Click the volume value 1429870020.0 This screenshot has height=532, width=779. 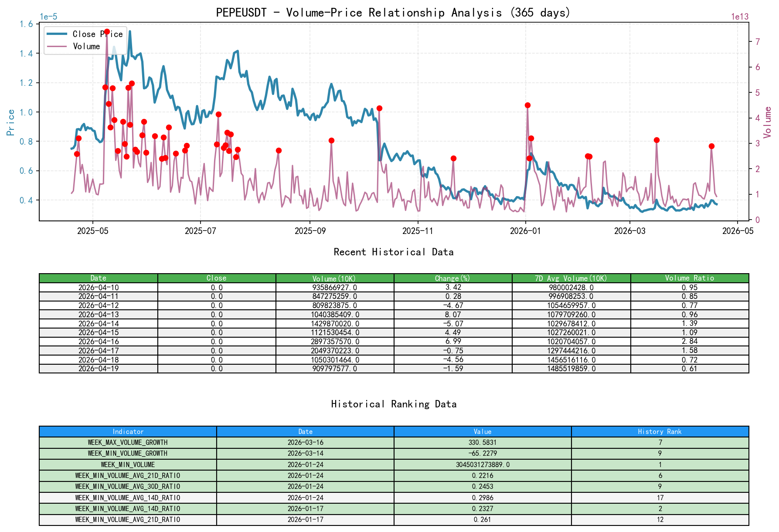point(335,324)
